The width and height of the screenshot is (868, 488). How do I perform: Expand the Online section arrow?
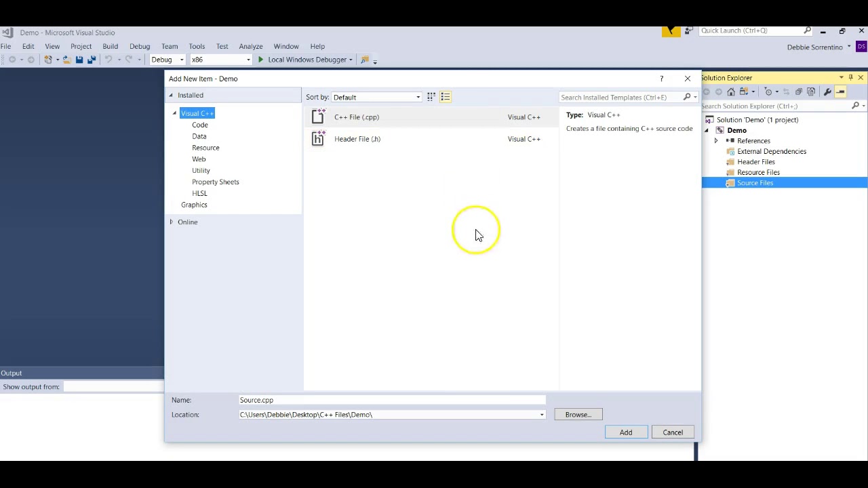click(x=171, y=222)
